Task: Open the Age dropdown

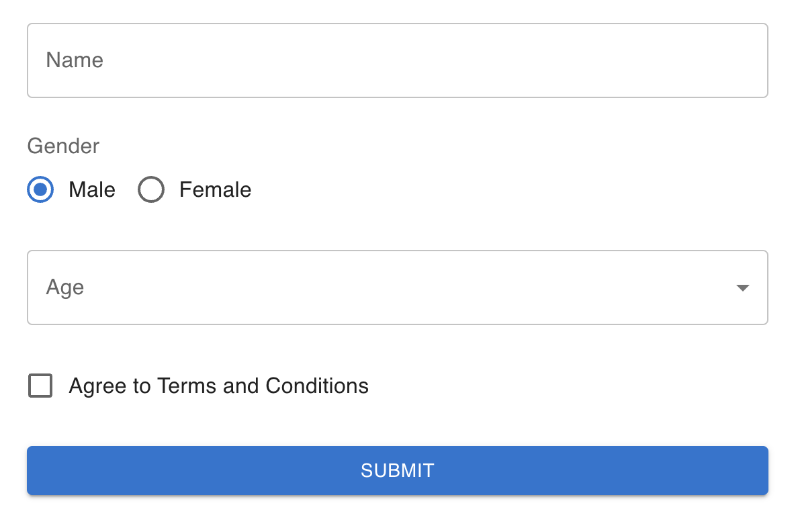Action: pyautogui.click(x=396, y=287)
